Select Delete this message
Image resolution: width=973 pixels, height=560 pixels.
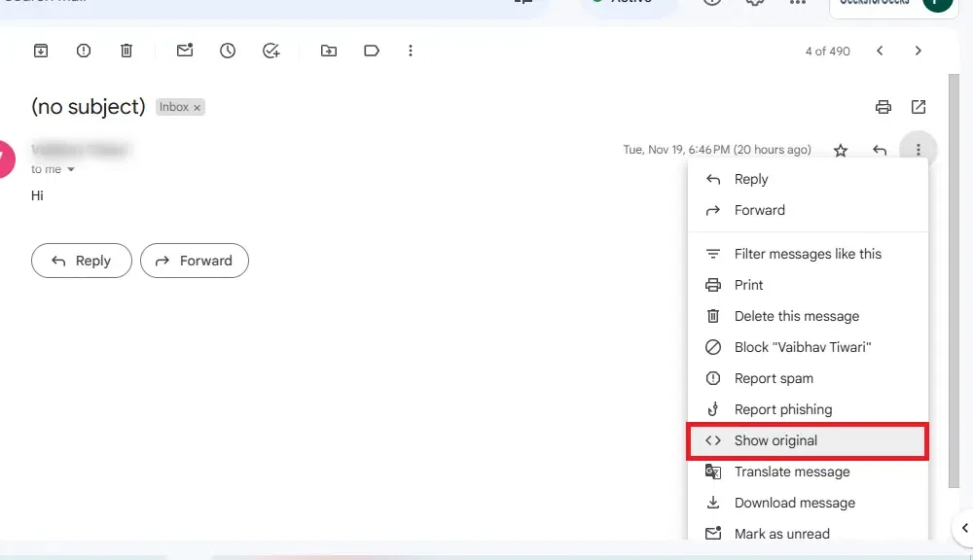[x=808, y=316]
